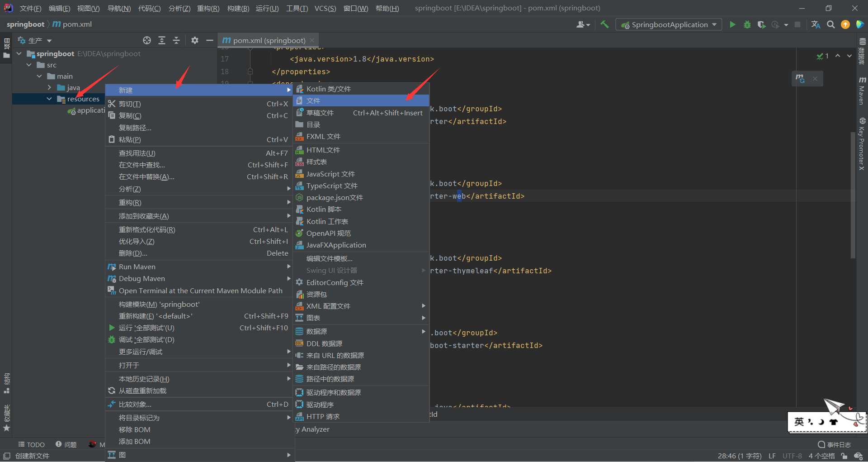Screen dimensions: 868x462
Task: Open project panel settings gear
Action: point(195,40)
